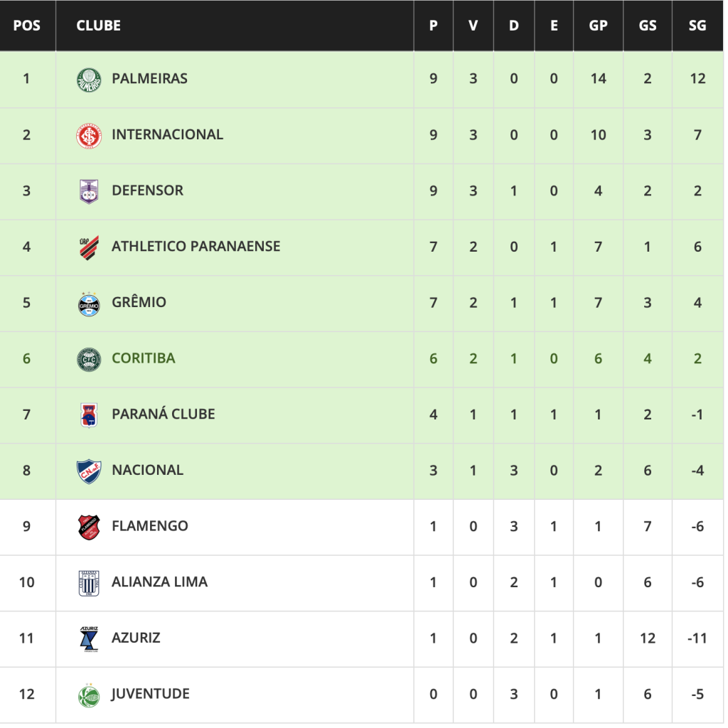Sort table by the POS column header

[x=27, y=26]
